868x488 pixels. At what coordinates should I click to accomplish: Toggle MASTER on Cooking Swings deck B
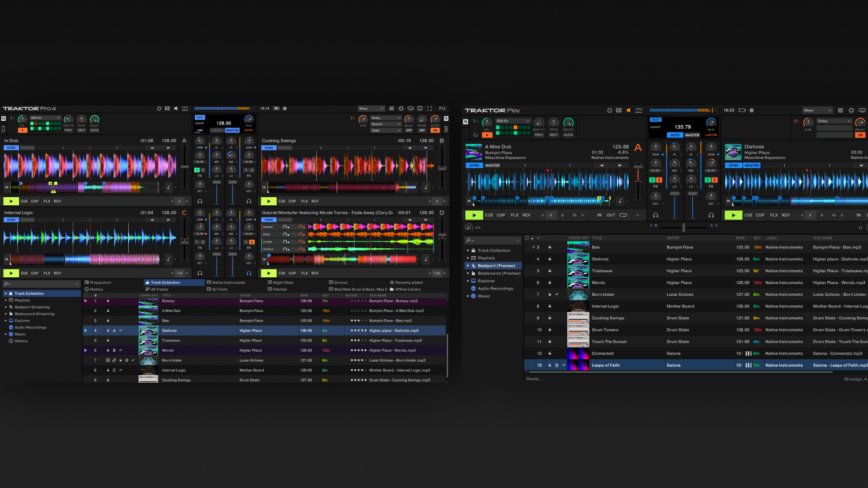coord(285,148)
